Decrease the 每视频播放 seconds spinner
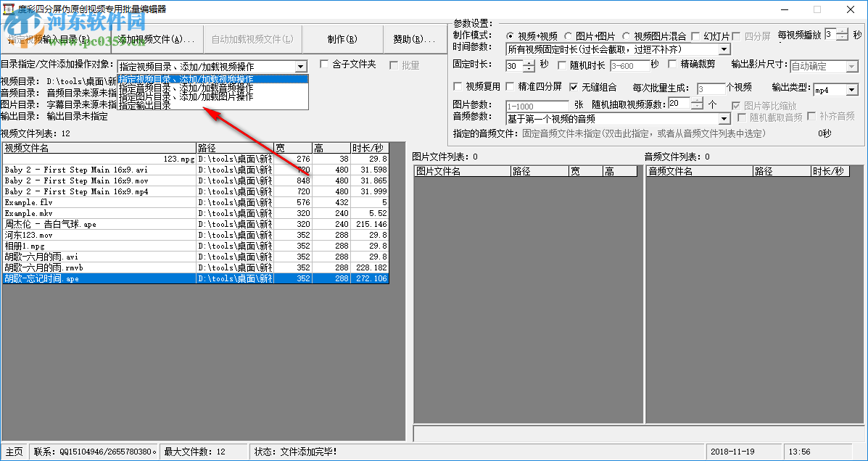 842,37
